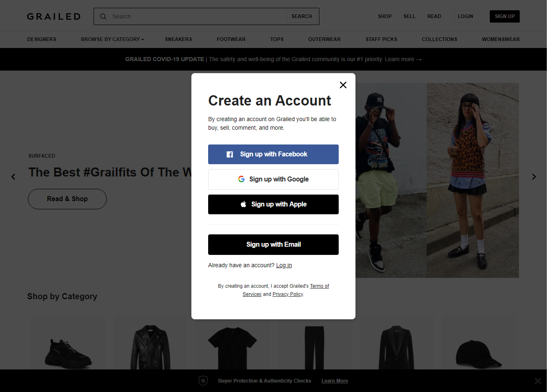Click the yellow shorts outfit photo
The image size is (553, 392).
tap(391, 181)
